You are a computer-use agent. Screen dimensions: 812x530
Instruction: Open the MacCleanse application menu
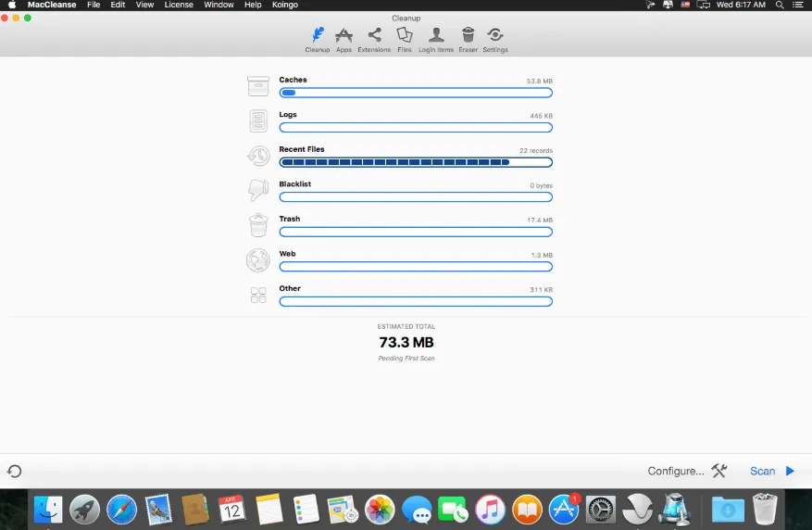(x=52, y=5)
